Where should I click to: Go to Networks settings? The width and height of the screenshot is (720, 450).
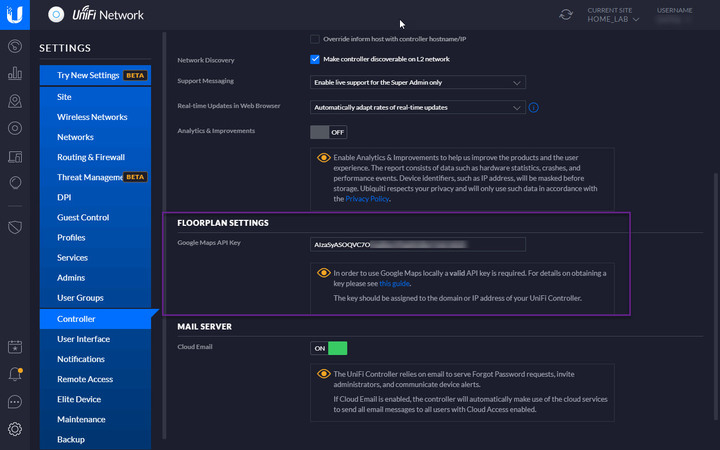coord(96,137)
